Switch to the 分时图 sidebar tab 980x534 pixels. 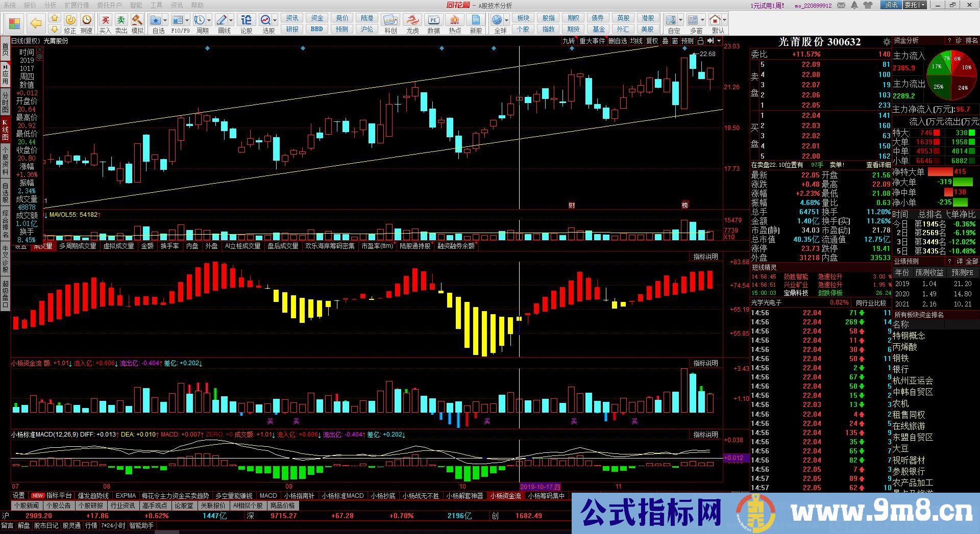[5, 103]
